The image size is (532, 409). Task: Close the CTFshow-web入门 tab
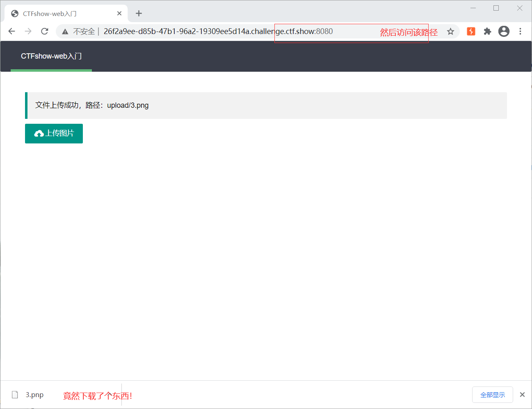[119, 14]
